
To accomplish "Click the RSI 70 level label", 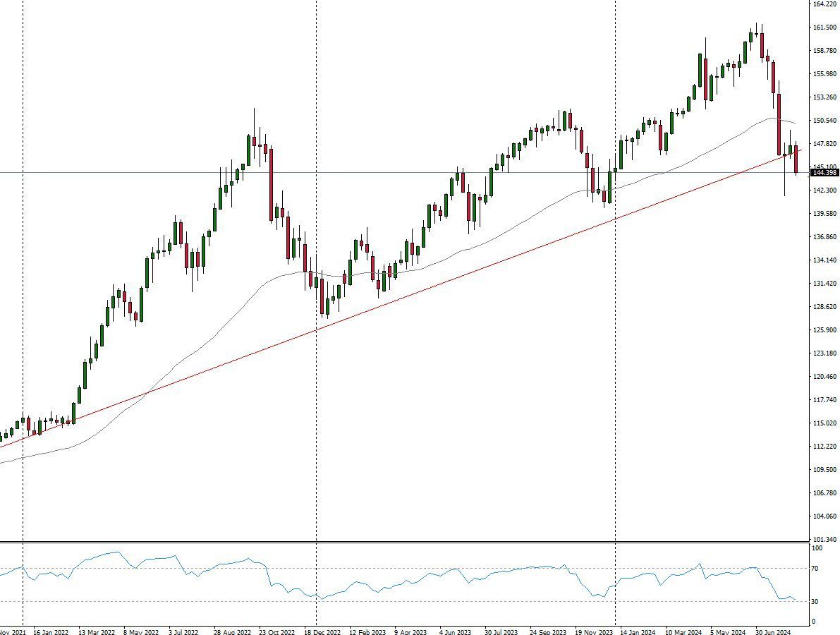I will click(817, 568).
